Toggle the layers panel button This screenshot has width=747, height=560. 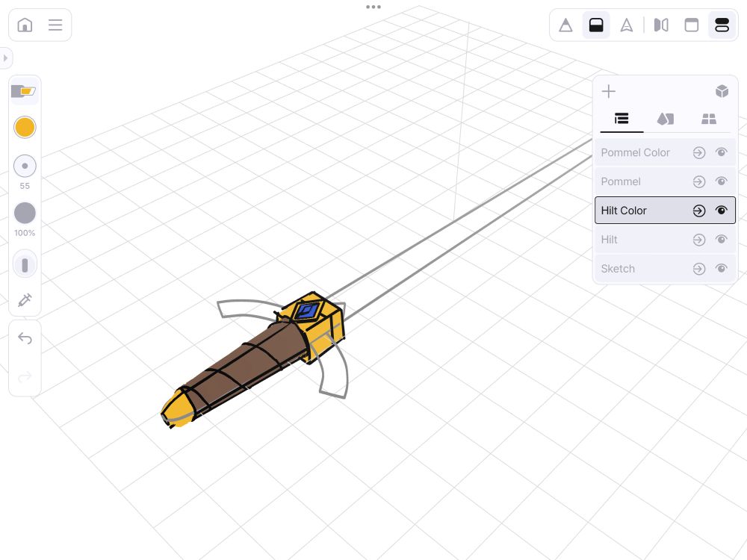pyautogui.click(x=722, y=25)
